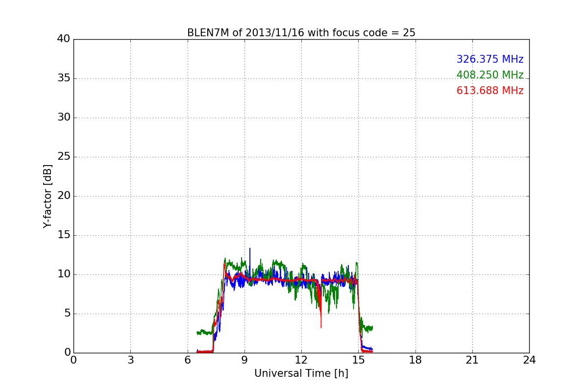Image resolution: width=588 pixels, height=392 pixels.
Task: Click the x-axis tick label 12
Action: pyautogui.click(x=301, y=360)
